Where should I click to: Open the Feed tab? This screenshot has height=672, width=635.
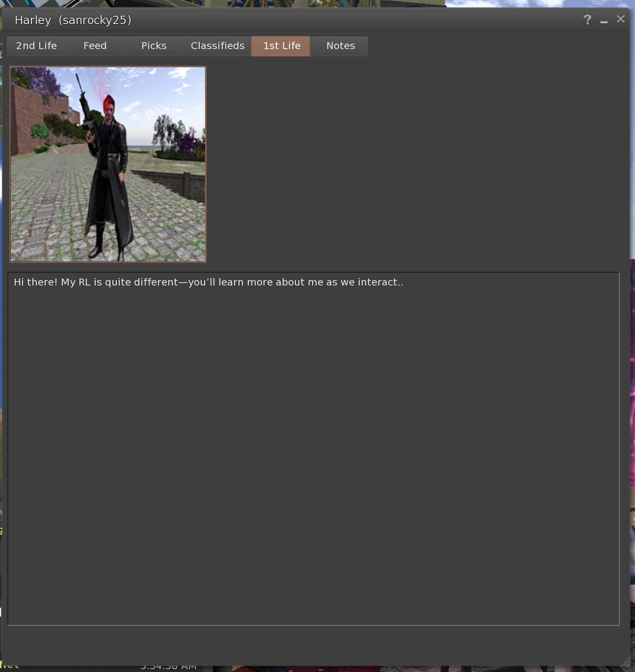[x=94, y=46]
